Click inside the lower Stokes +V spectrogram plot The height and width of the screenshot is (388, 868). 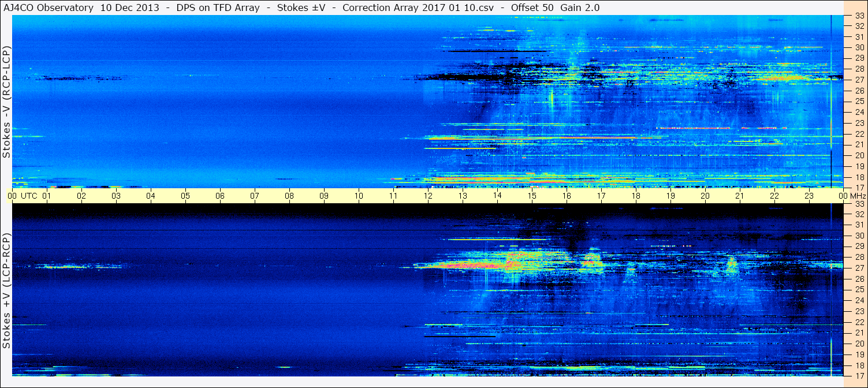click(x=427, y=290)
